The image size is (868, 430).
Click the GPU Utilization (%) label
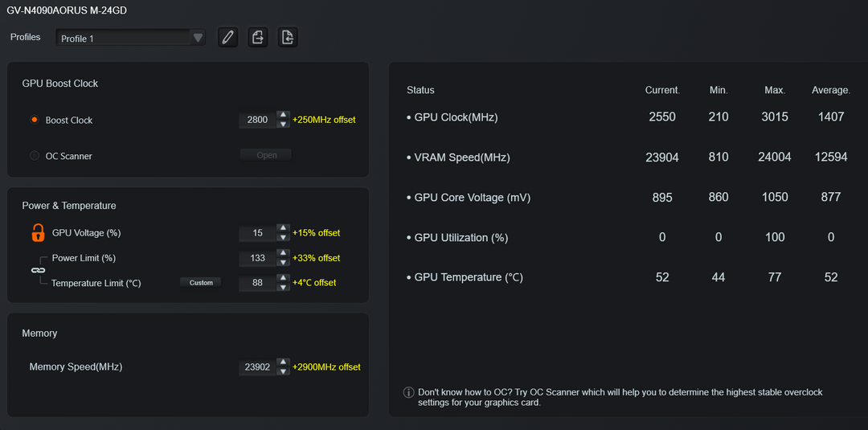click(461, 238)
